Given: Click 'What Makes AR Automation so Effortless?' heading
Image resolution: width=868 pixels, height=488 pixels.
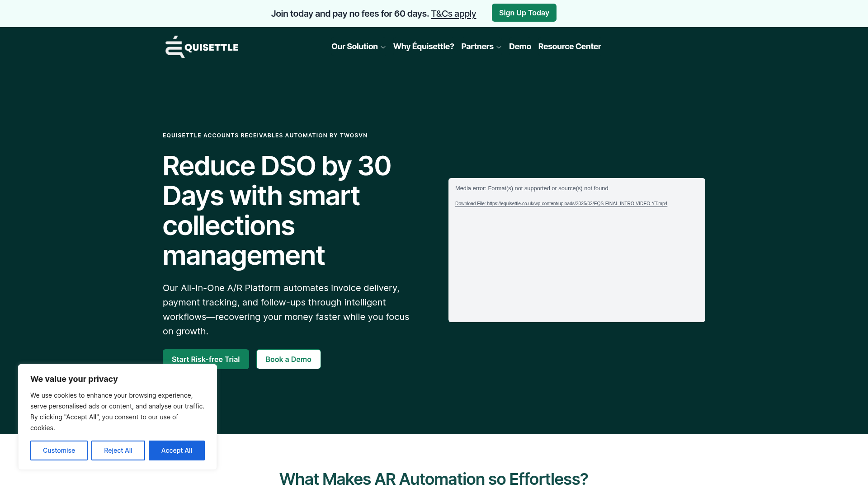Looking at the screenshot, I should click(x=434, y=479).
